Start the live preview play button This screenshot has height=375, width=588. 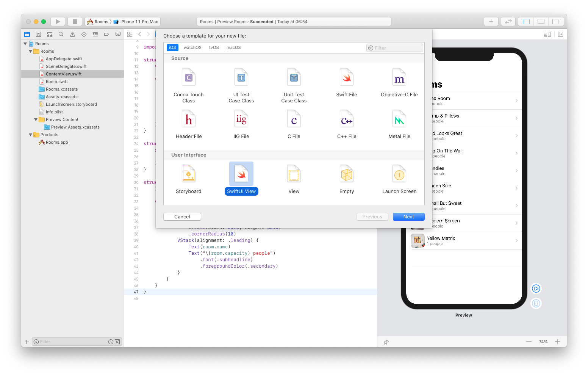tap(536, 288)
